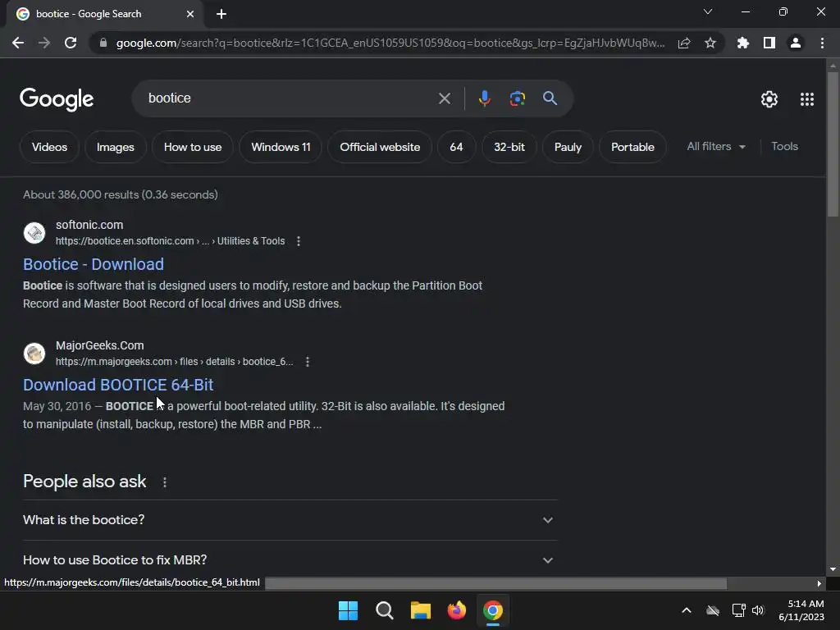
Task: Open the Bootice - Download link
Action: coord(94,264)
